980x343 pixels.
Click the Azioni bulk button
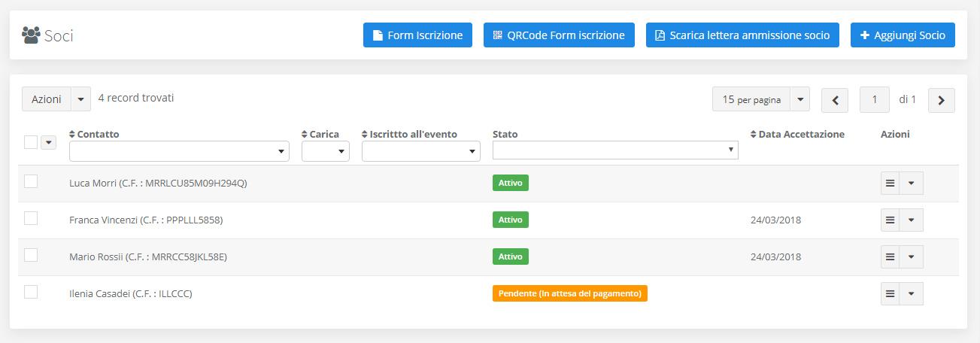tap(47, 99)
